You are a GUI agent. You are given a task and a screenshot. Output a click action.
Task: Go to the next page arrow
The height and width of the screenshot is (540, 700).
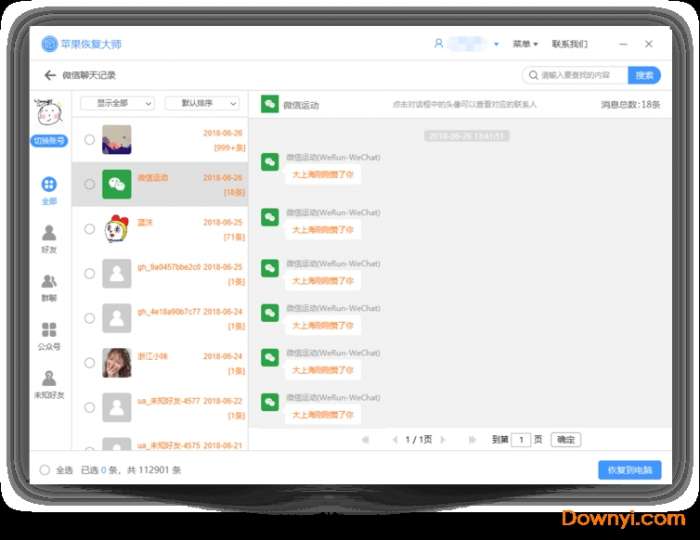pos(443,440)
